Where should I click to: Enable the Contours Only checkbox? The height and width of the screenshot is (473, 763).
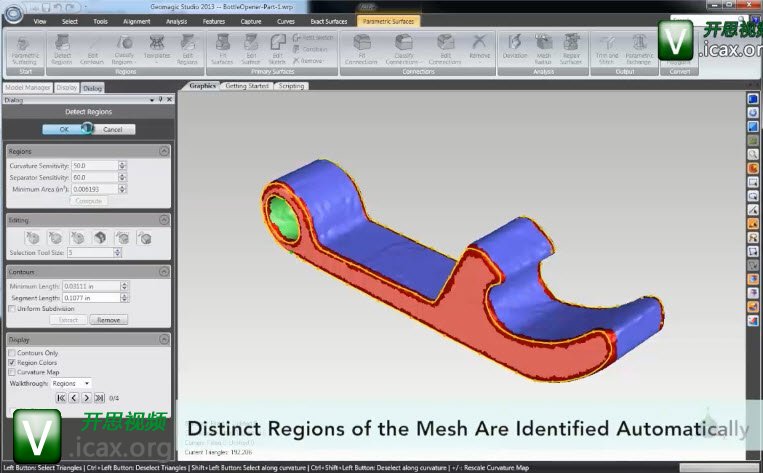[x=12, y=353]
